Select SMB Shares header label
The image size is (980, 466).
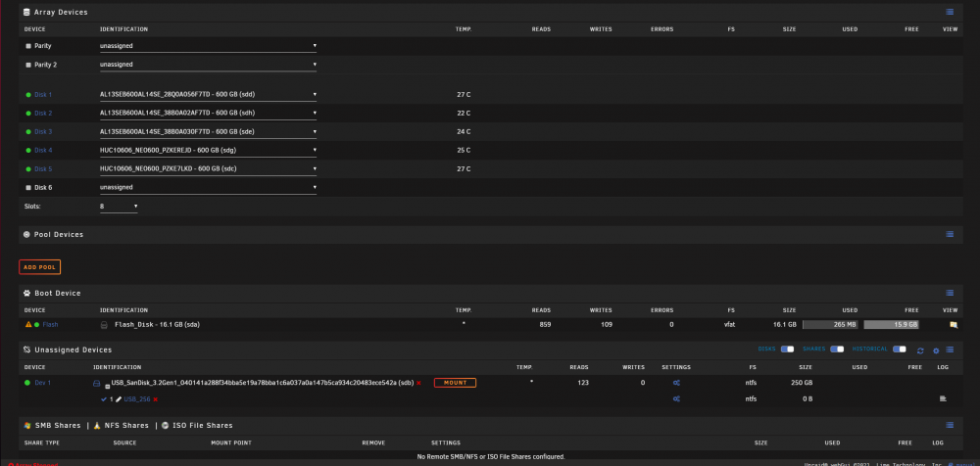click(58, 426)
